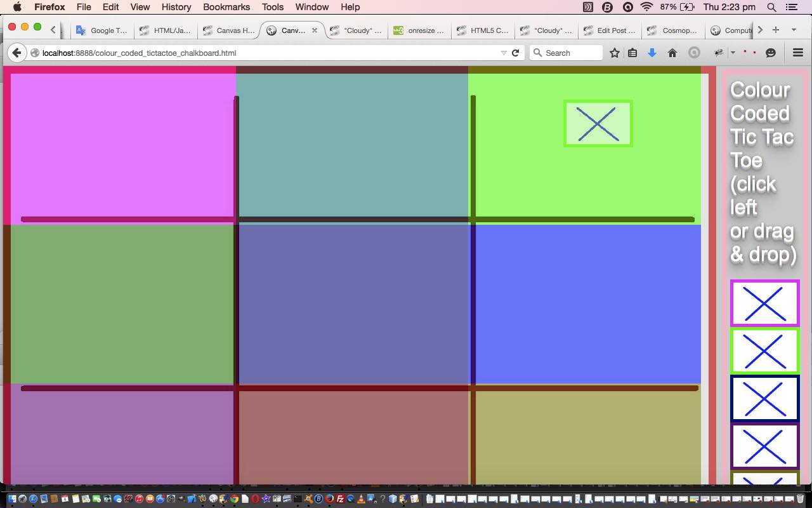
Task: Go to the Firefox home page icon
Action: [672, 53]
